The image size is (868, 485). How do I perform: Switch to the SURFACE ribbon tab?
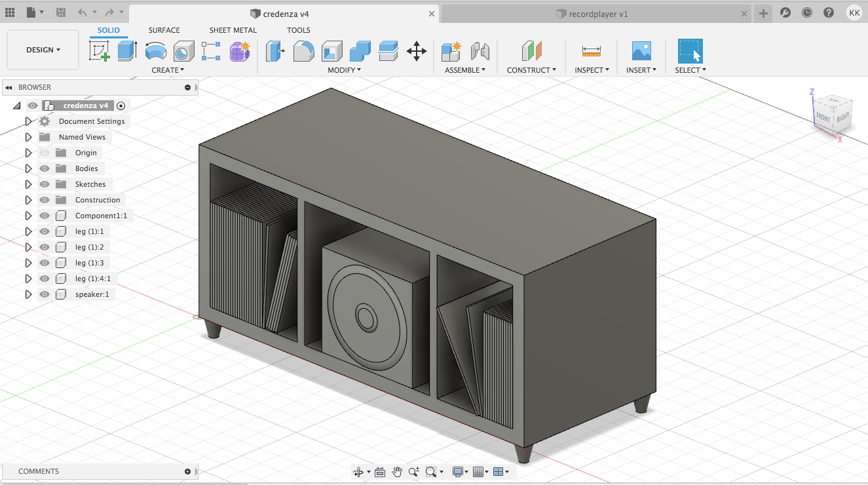tap(164, 30)
